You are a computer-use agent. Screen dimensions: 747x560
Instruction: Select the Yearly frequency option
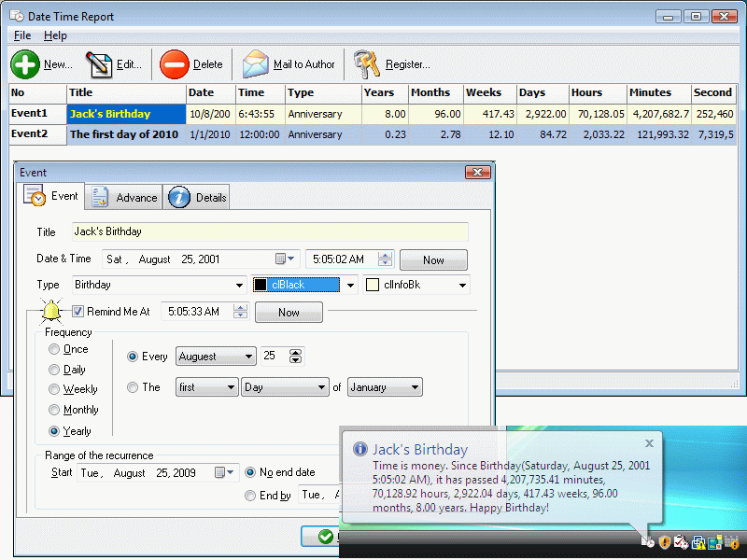(x=54, y=431)
